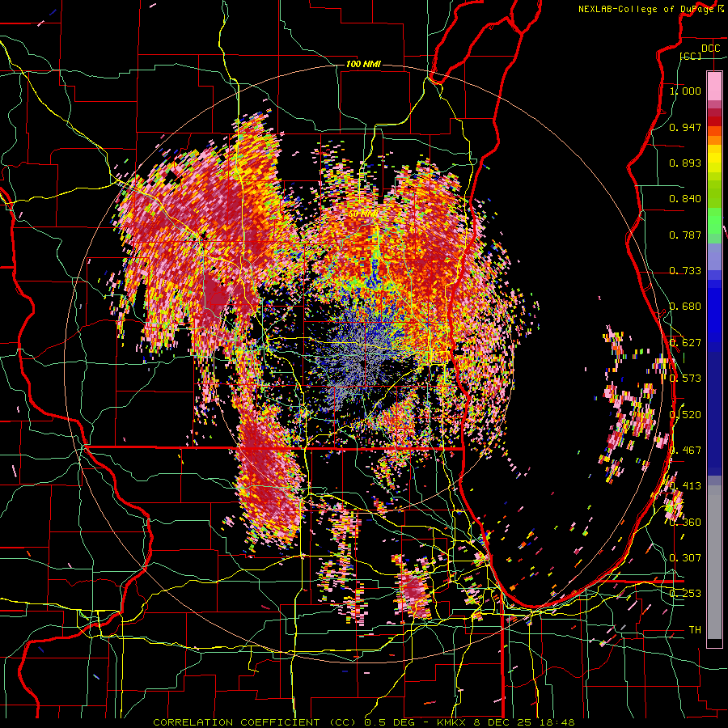728x728 pixels.
Task: Click the 0.893 scale value
Action: click(685, 163)
